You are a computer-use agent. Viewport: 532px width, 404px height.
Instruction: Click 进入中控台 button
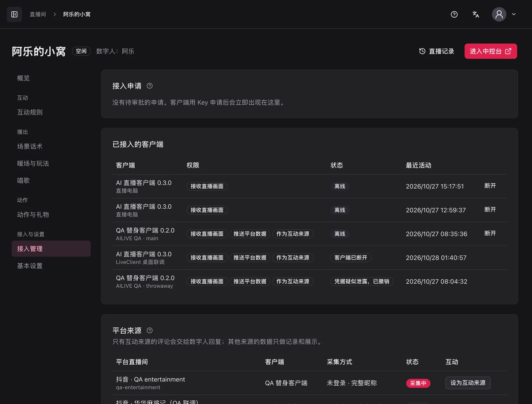[x=490, y=51]
